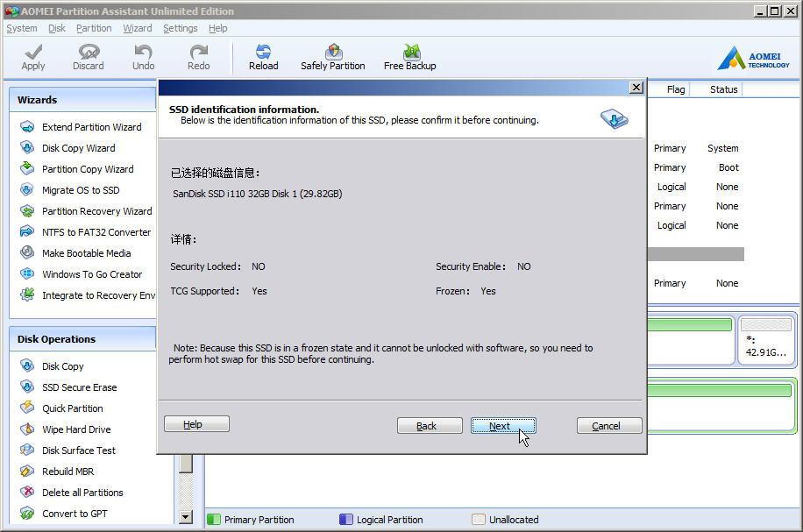Click the Rebuild MBR icon
The height and width of the screenshot is (532, 803).
pos(27,471)
